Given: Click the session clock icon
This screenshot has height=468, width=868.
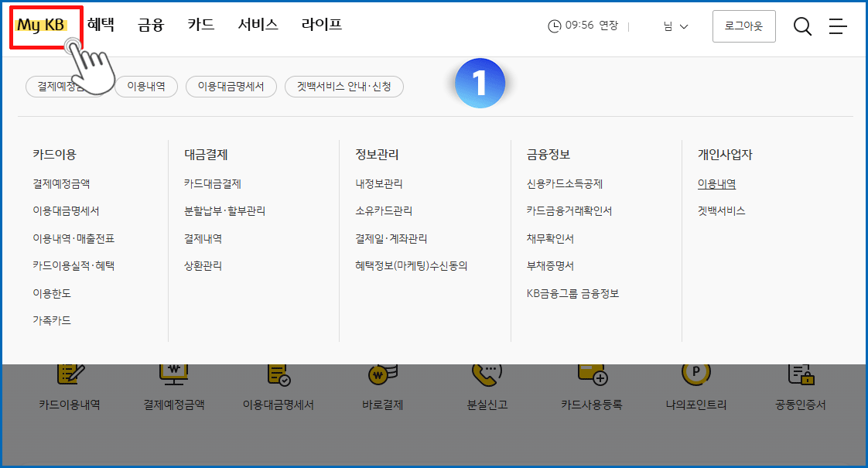Looking at the screenshot, I should [x=554, y=26].
